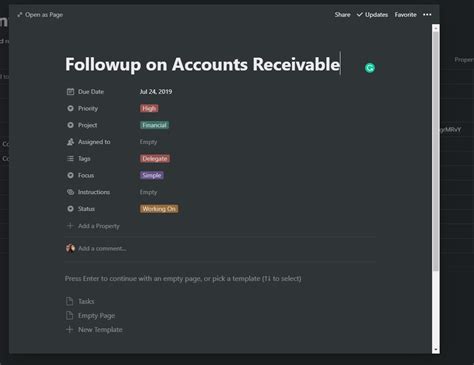Click the Tags list icon

pyautogui.click(x=70, y=159)
